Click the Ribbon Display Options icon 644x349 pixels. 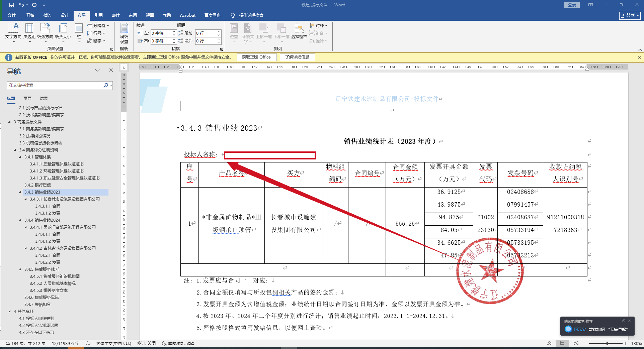tap(591, 5)
